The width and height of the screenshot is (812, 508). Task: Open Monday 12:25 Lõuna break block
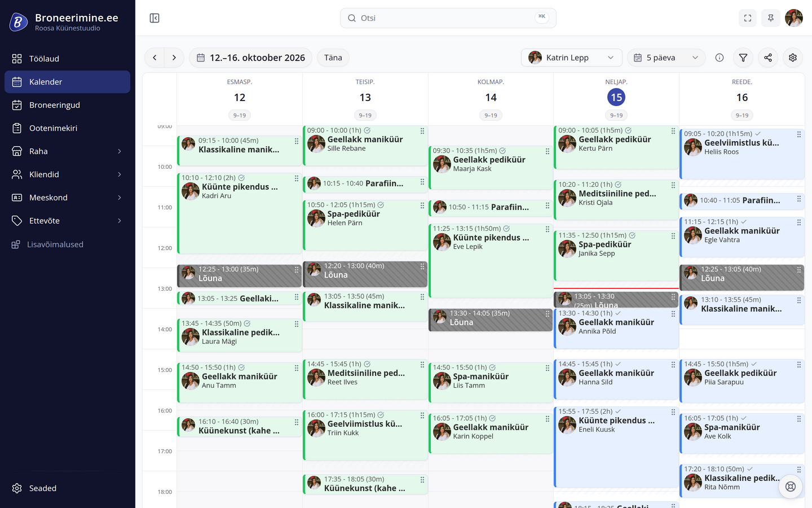click(240, 276)
